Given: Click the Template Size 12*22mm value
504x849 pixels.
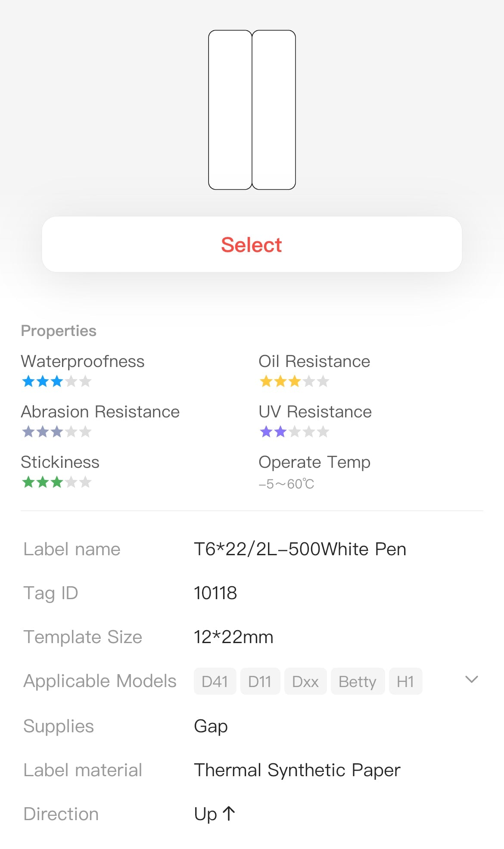Looking at the screenshot, I should tap(233, 637).
